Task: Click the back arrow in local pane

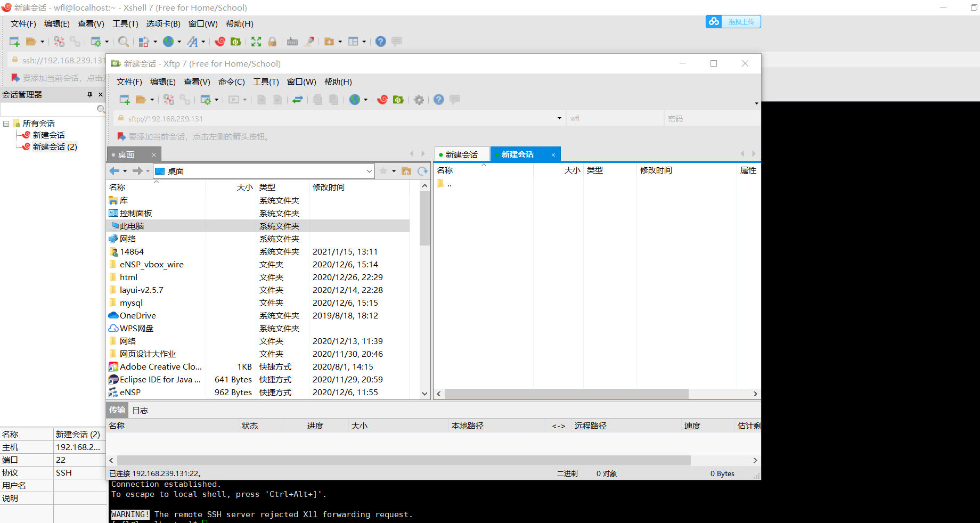Action: tap(115, 171)
